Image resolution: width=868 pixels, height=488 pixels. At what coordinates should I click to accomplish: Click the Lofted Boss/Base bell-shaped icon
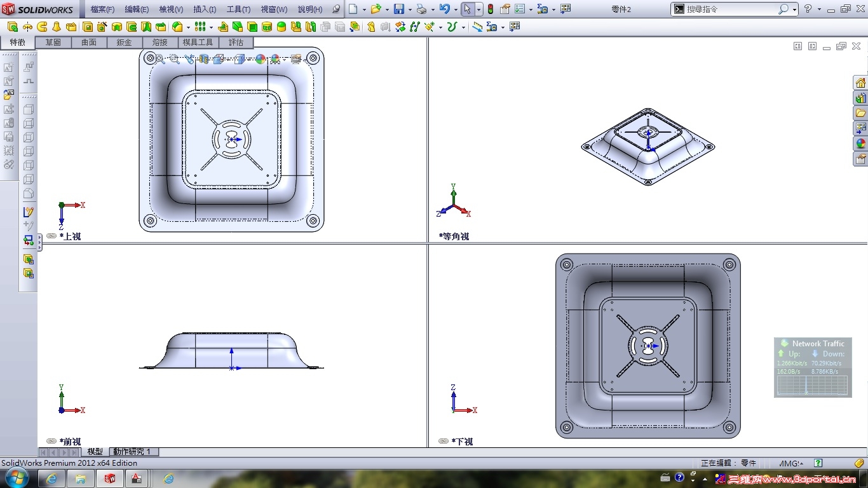57,27
